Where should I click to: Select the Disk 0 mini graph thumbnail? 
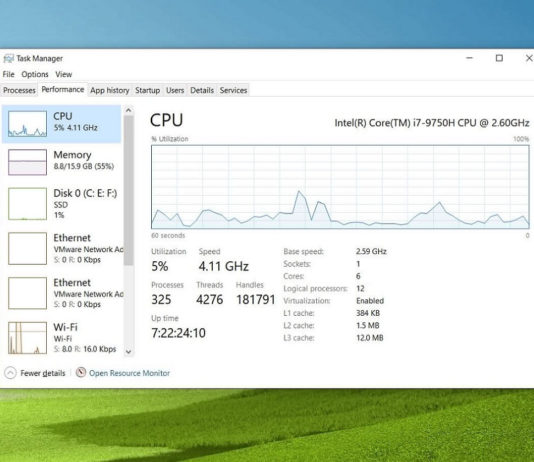coord(27,204)
